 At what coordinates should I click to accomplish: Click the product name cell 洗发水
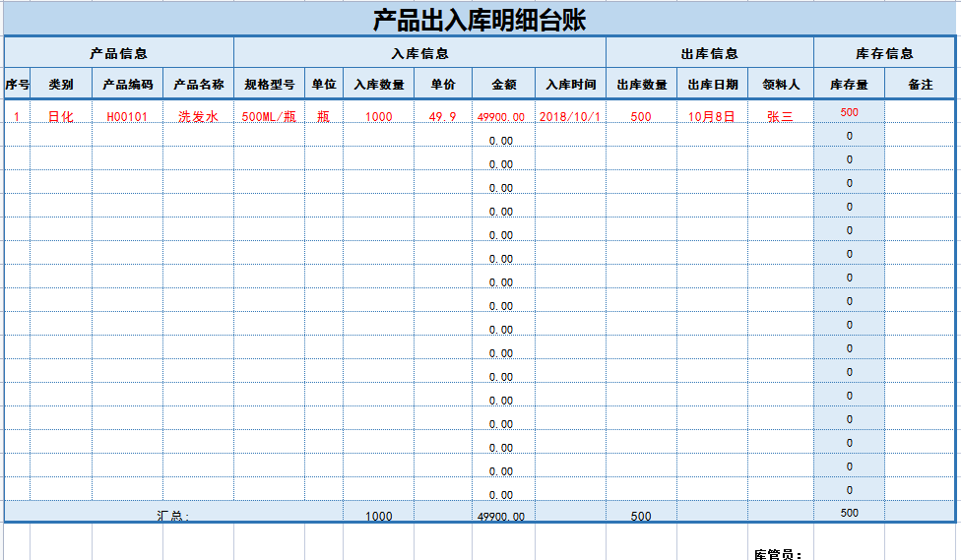tap(199, 111)
